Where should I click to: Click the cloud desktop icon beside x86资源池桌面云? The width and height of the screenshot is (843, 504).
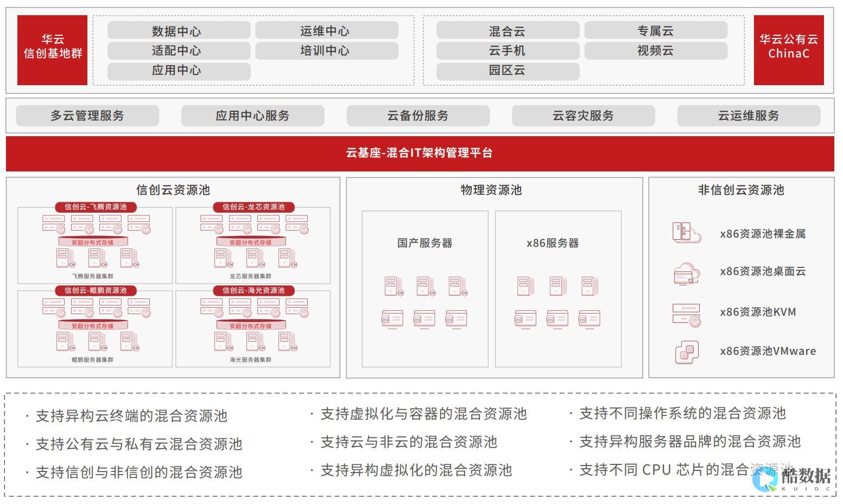[687, 273]
